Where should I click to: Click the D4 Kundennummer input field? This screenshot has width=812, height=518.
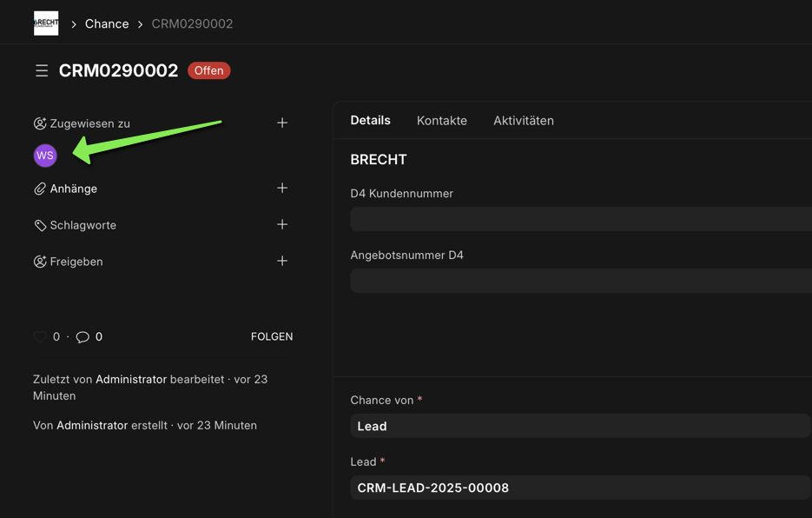[579, 219]
